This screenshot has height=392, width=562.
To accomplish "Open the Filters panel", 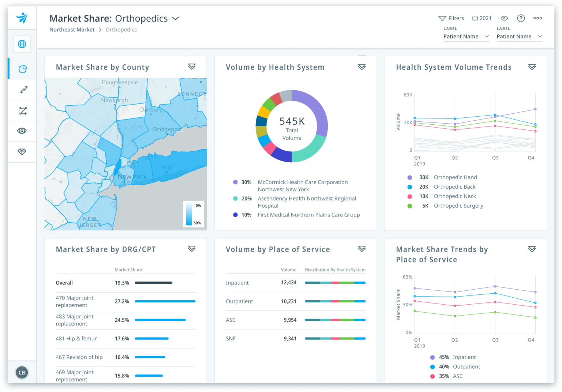I will (x=452, y=18).
